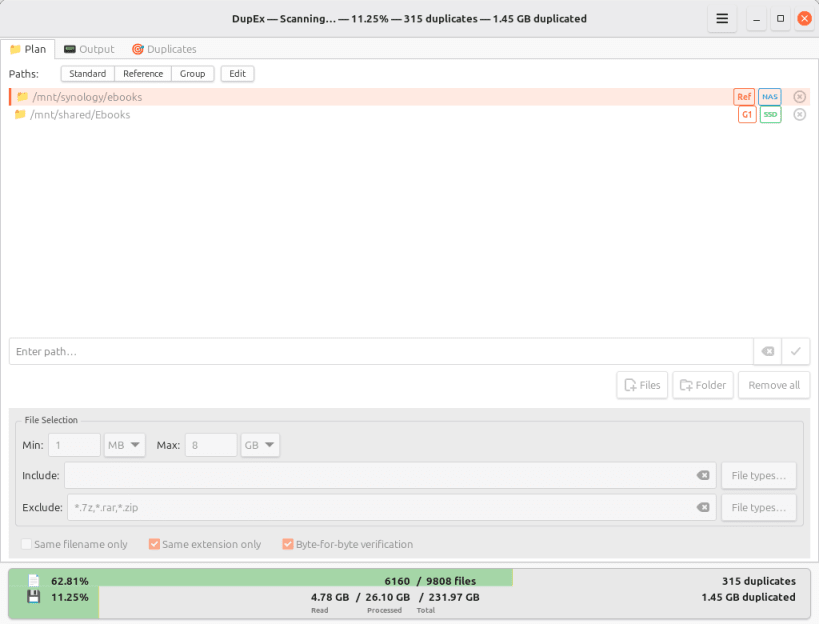Image resolution: width=819 pixels, height=624 pixels.
Task: Click the 62.81% file progress value
Action: pyautogui.click(x=69, y=581)
